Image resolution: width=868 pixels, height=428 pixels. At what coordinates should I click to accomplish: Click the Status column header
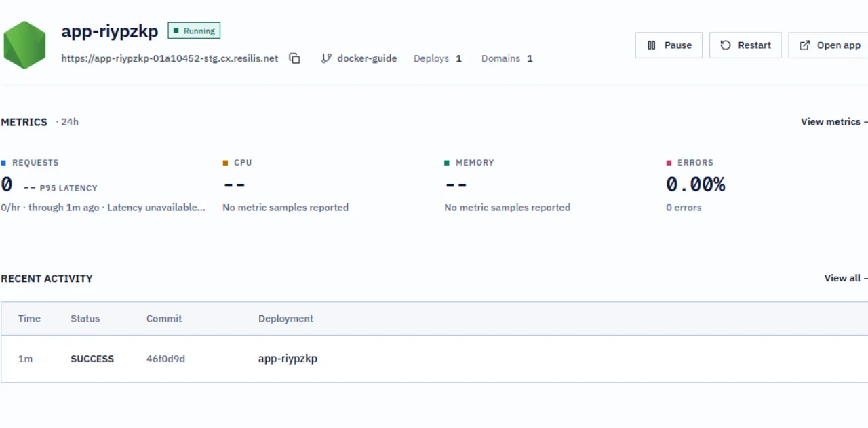click(x=85, y=318)
